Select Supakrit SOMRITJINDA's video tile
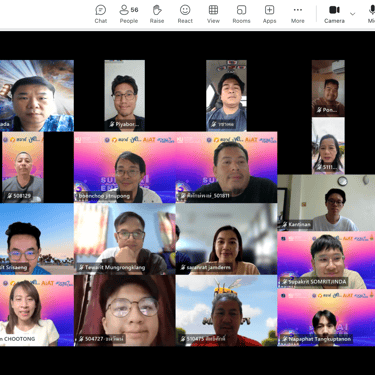 pos(326,260)
